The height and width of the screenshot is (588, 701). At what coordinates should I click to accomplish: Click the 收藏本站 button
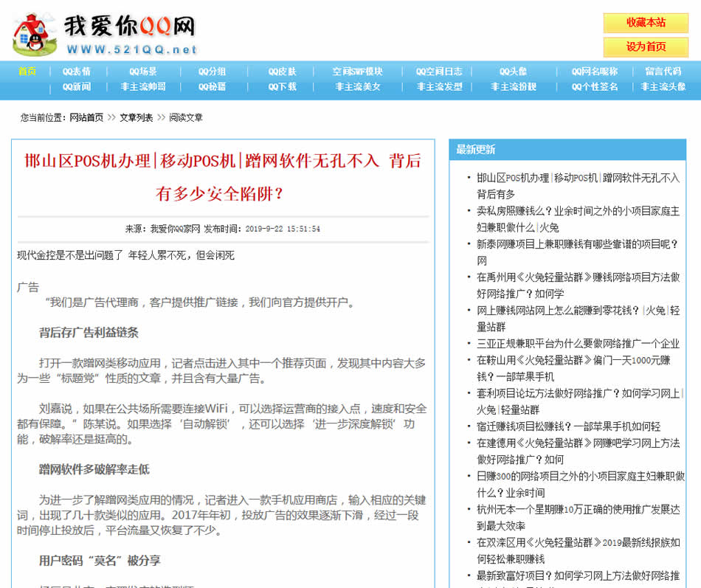(x=645, y=23)
